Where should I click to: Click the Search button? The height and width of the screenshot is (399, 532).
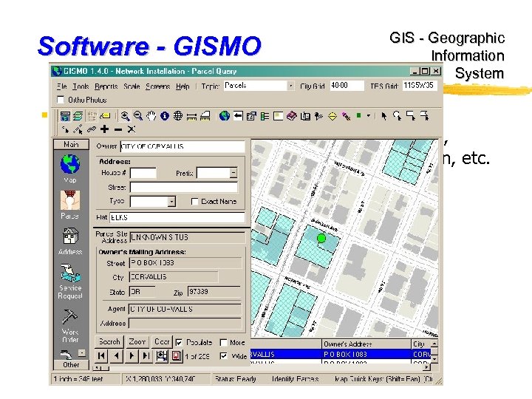(x=109, y=341)
